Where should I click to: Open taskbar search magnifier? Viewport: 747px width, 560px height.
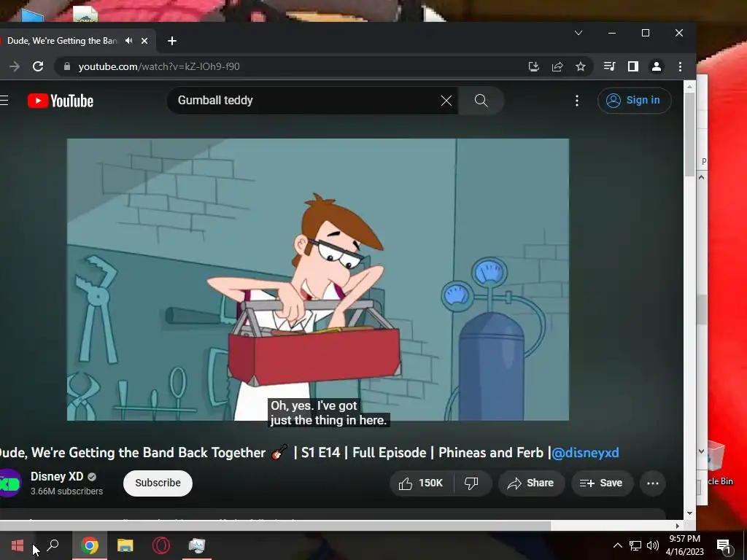(53, 545)
